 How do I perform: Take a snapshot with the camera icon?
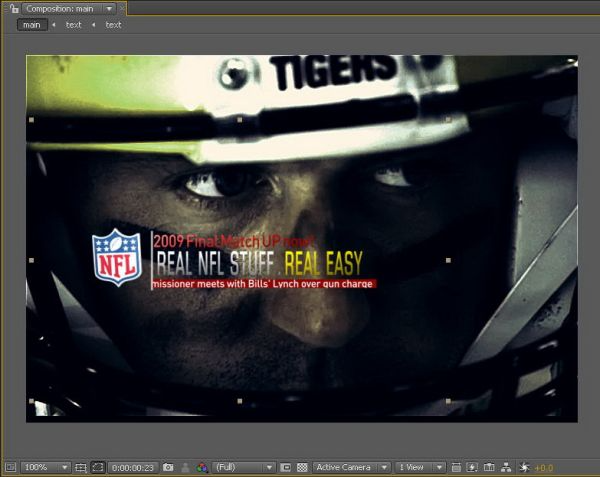[168, 467]
